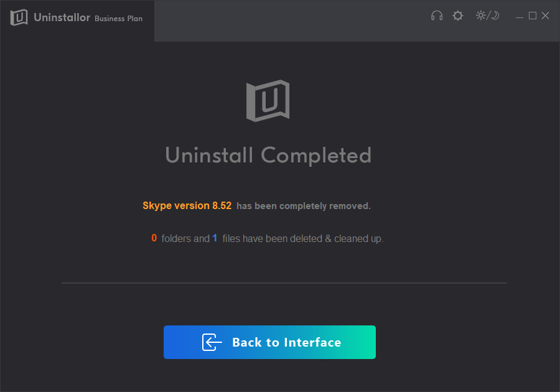
Task: Toggle light/dark theme with sun-moon icon
Action: (487, 16)
